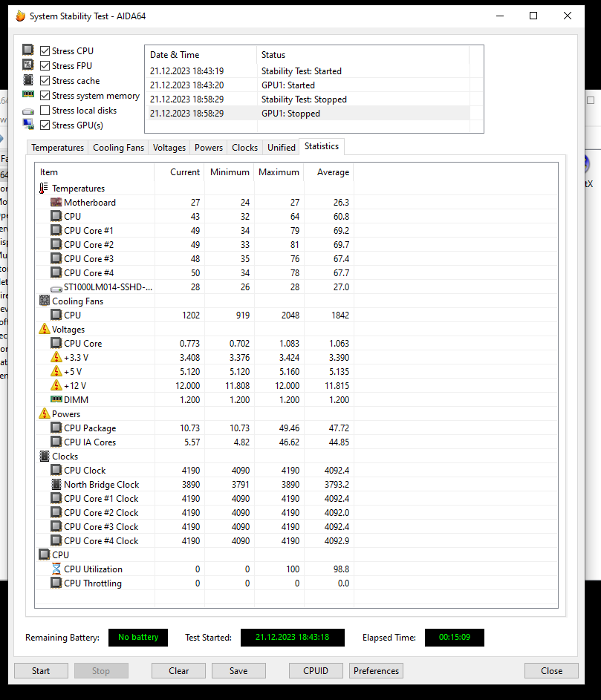Click the elapsed time display 00:15:09
This screenshot has width=601, height=700.
pos(455,637)
